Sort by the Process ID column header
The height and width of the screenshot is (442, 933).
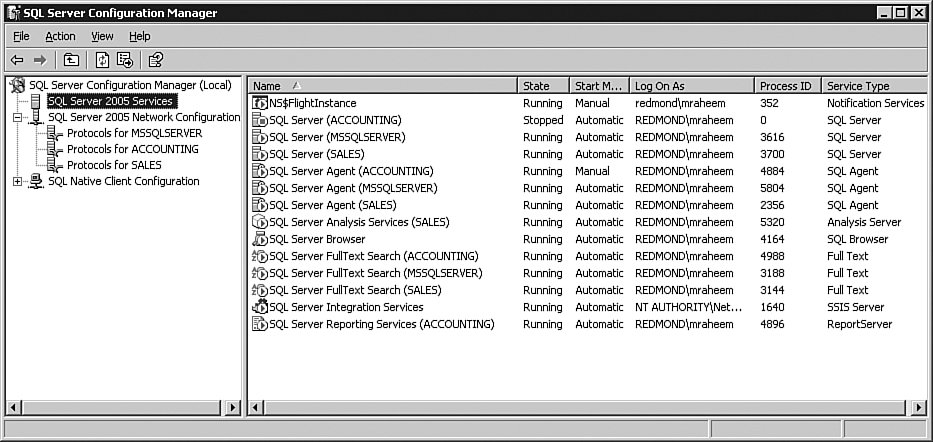point(788,86)
